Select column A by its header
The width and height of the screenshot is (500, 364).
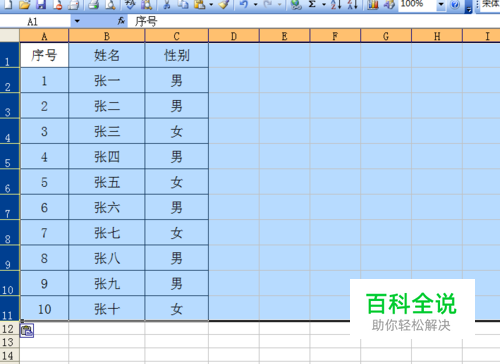pos(44,36)
